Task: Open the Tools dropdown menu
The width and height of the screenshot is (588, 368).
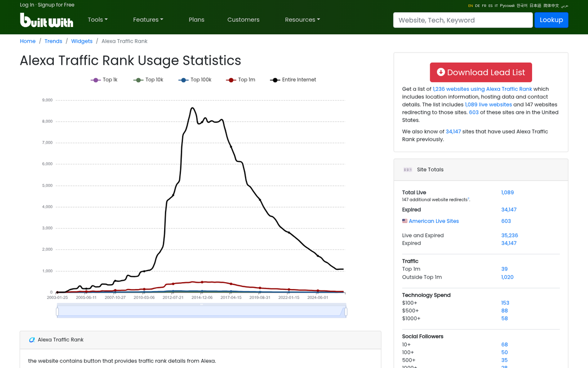Action: (x=97, y=20)
